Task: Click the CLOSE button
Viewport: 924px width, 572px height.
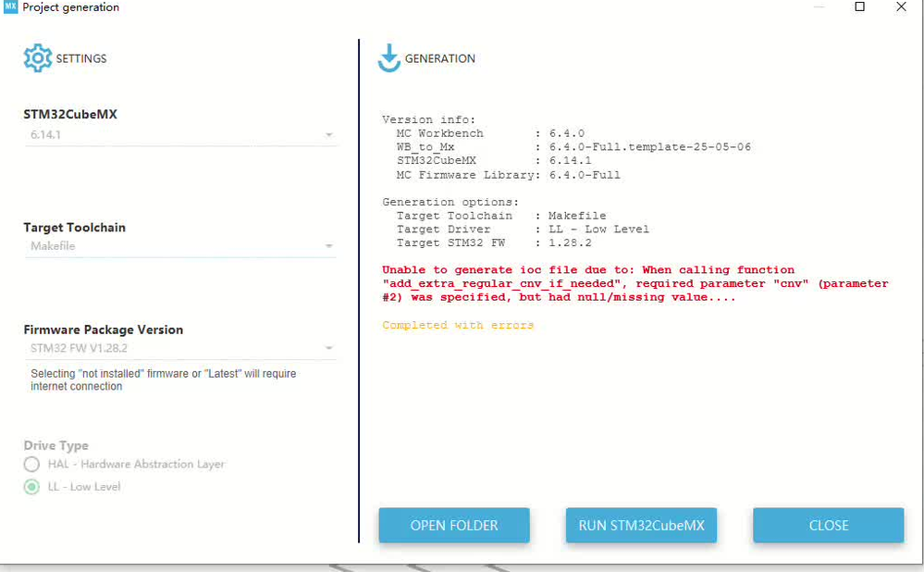Action: point(829,525)
